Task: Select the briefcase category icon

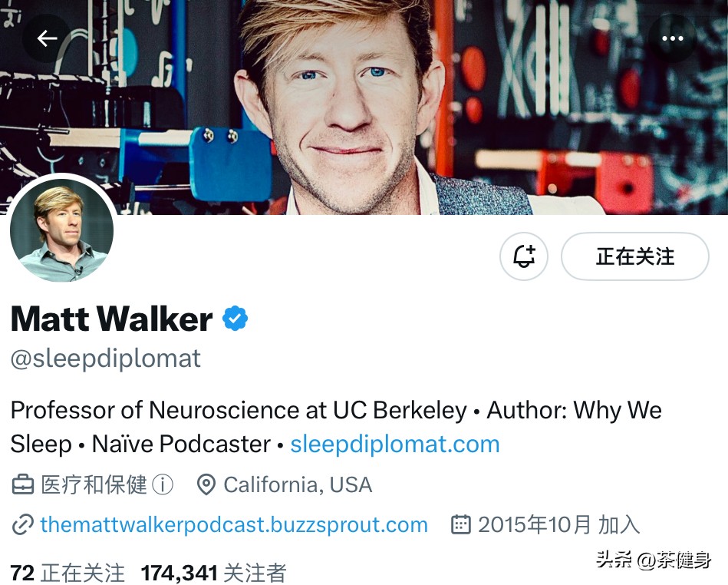Action: [x=22, y=484]
